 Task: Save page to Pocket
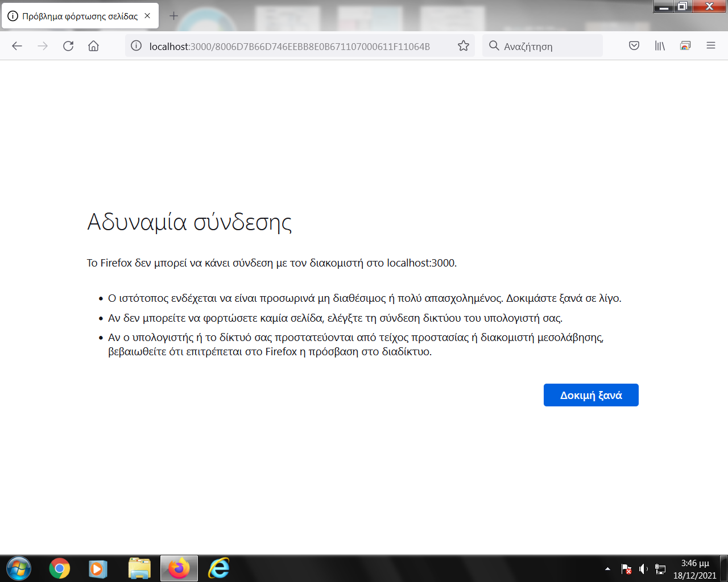(634, 46)
